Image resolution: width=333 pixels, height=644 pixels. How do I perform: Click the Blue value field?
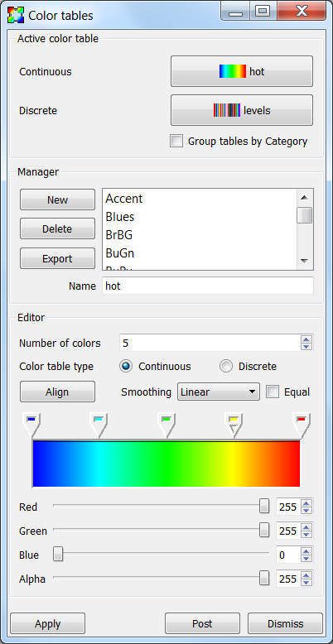[x=288, y=555]
